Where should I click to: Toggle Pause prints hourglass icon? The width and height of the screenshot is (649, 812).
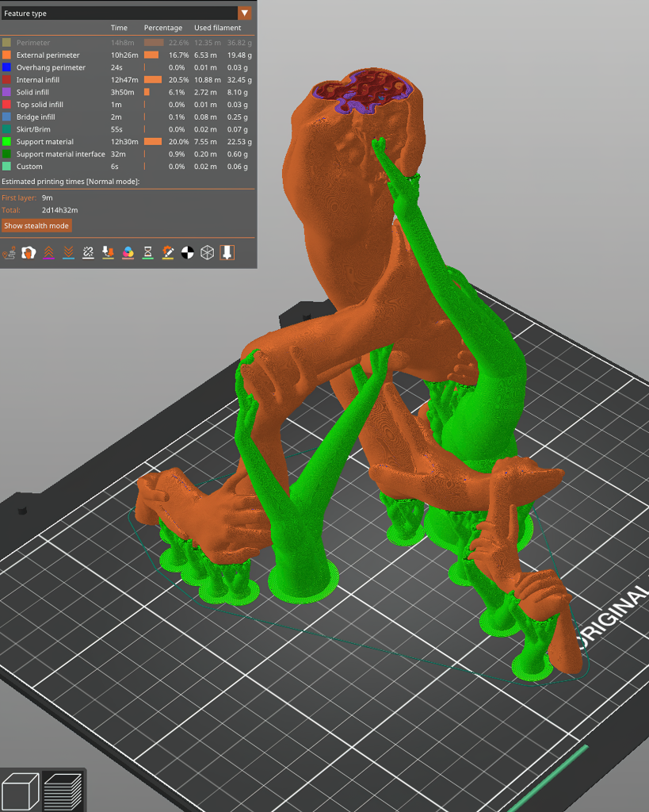[148, 253]
